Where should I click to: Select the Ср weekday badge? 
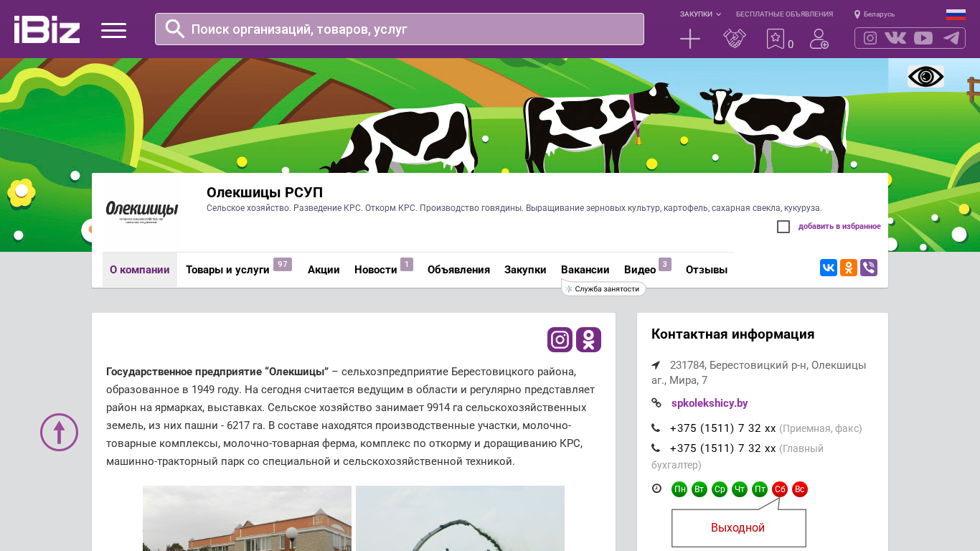click(x=720, y=489)
